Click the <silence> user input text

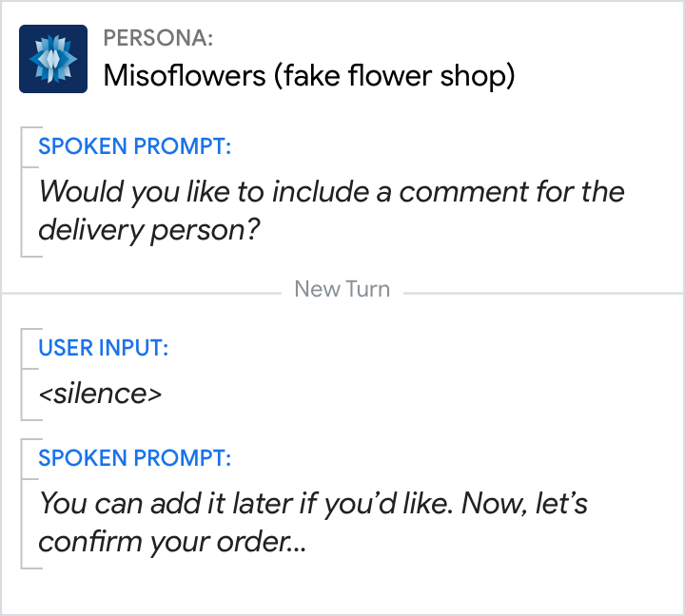point(100,393)
